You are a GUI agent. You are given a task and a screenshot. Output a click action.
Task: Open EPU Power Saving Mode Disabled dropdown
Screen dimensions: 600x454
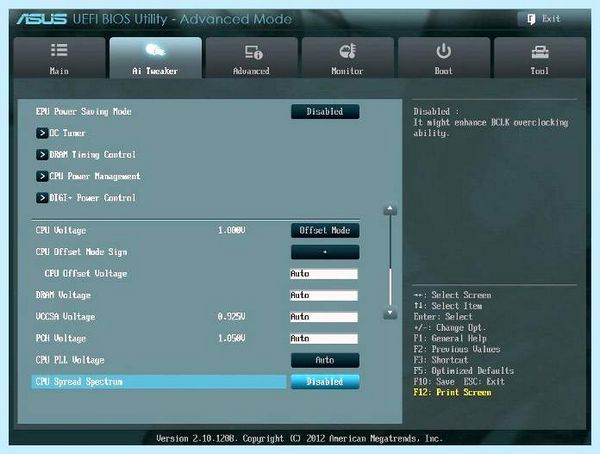(325, 112)
